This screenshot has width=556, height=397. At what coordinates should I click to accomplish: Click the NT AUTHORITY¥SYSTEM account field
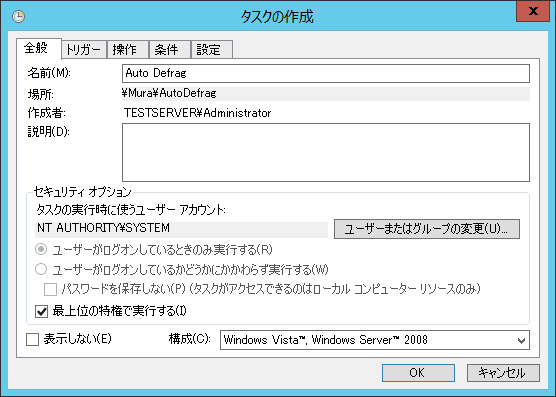point(182,229)
